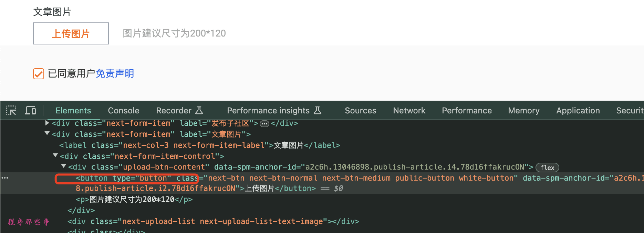Click the ellipsis badge in collapsed div
Screen dimensions: 644x233
tap(264, 124)
